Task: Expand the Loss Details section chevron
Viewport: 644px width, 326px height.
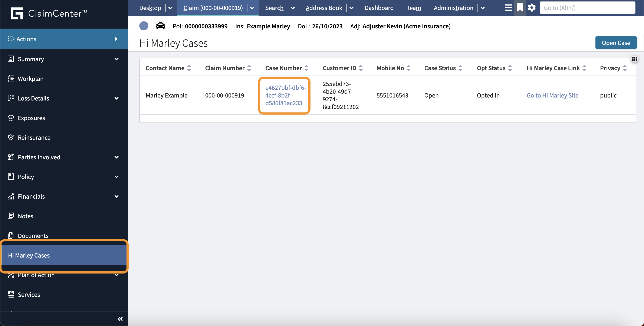Action: click(x=116, y=98)
